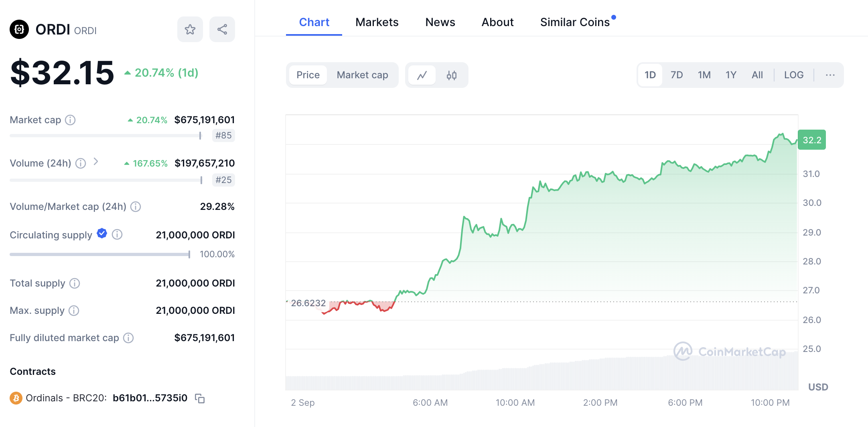The width and height of the screenshot is (868, 427).
Task: Click Volume/Market cap (24h) info icon
Action: pos(136,207)
